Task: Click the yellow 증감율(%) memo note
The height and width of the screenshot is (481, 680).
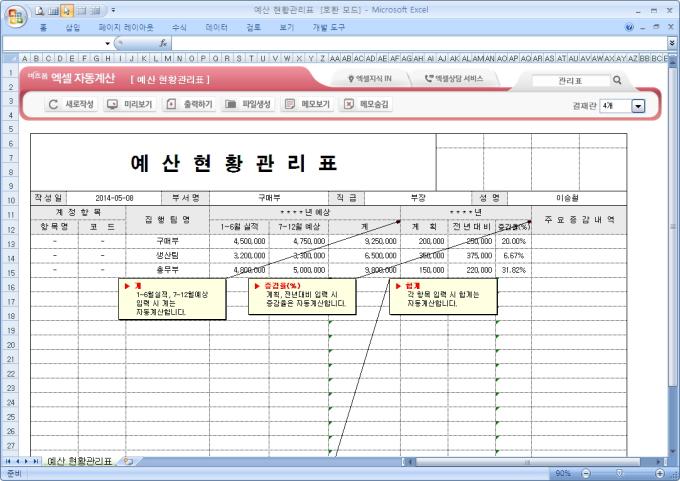Action: (x=302, y=296)
